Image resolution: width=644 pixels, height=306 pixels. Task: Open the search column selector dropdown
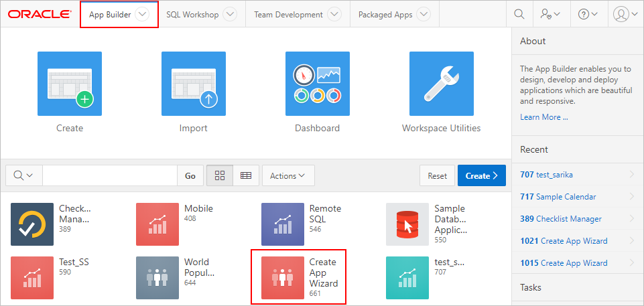[x=24, y=175]
